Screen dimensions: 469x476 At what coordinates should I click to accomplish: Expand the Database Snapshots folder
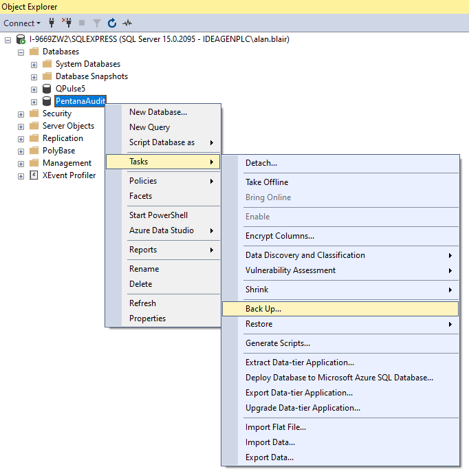(34, 78)
